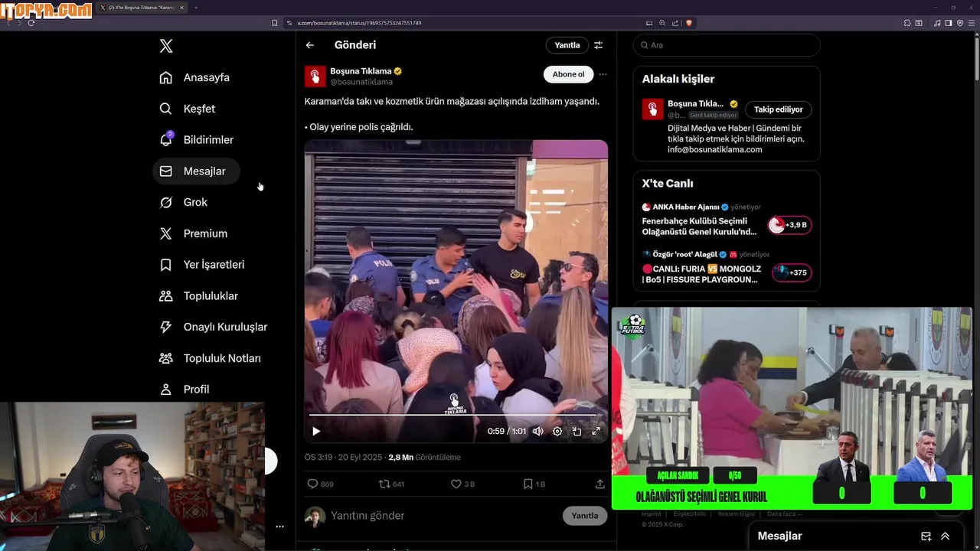This screenshot has height=551, width=980.
Task: Open the new message icon in Mesajlar drawer
Action: coord(926,536)
